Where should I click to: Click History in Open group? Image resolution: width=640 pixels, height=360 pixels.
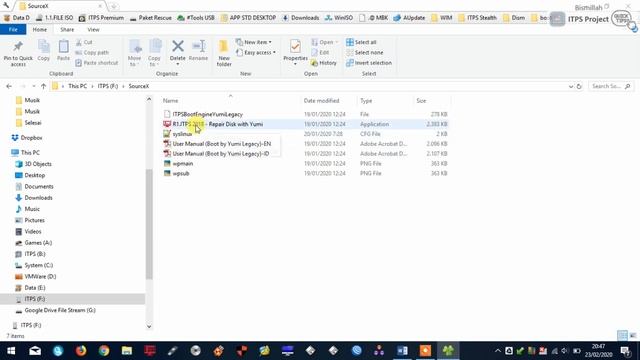click(324, 63)
